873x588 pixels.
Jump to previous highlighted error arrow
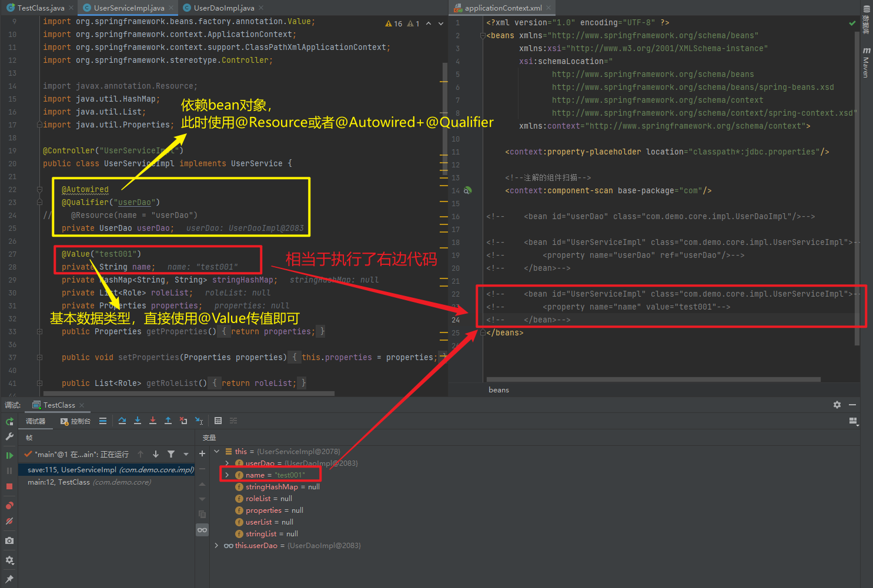(429, 23)
